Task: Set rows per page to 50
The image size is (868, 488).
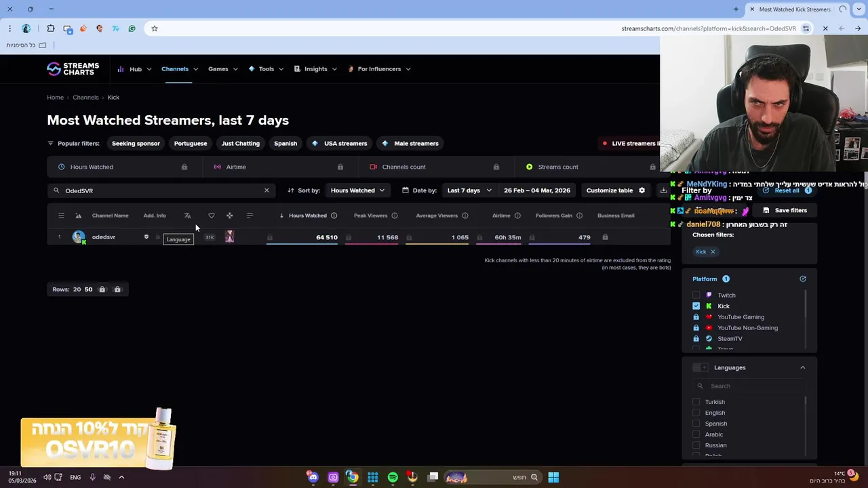Action: click(88, 289)
